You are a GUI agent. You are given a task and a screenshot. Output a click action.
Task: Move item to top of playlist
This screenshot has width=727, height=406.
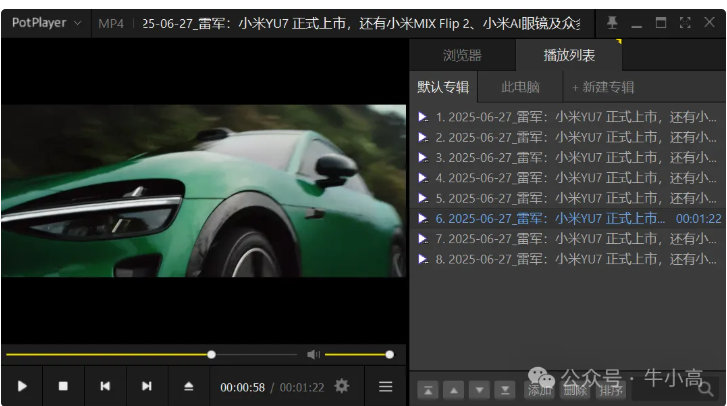[428, 390]
